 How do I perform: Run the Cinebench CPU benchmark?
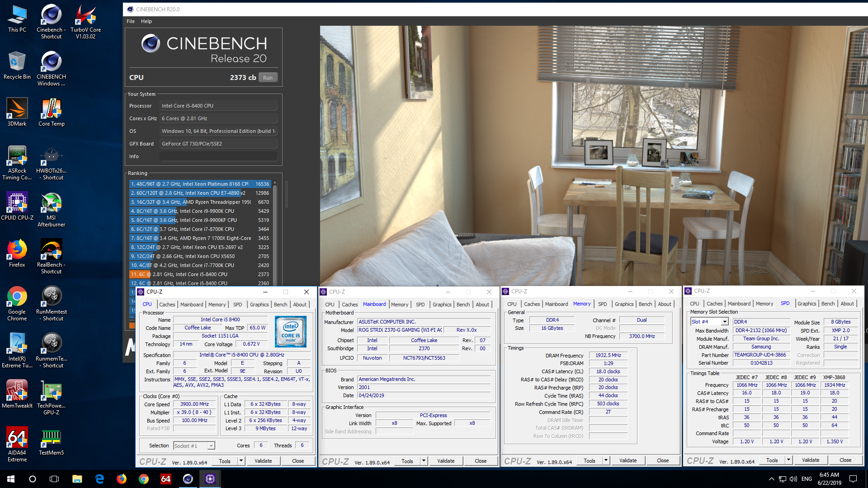pyautogui.click(x=268, y=78)
